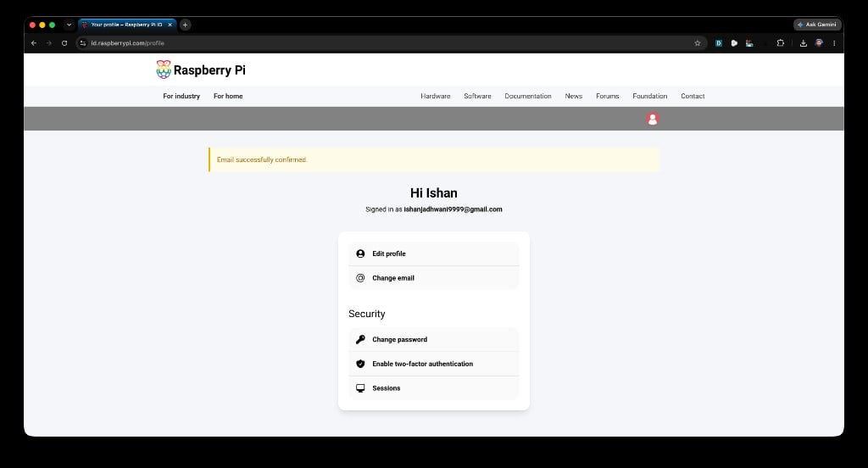
Task: Open the Documentation nav link
Action: click(x=528, y=96)
